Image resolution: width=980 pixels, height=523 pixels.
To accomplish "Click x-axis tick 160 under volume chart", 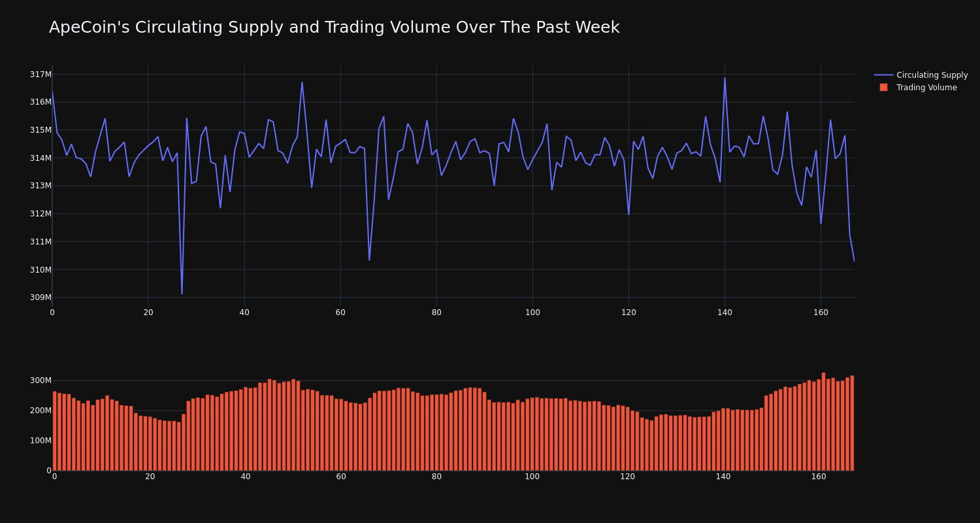I will point(819,477).
